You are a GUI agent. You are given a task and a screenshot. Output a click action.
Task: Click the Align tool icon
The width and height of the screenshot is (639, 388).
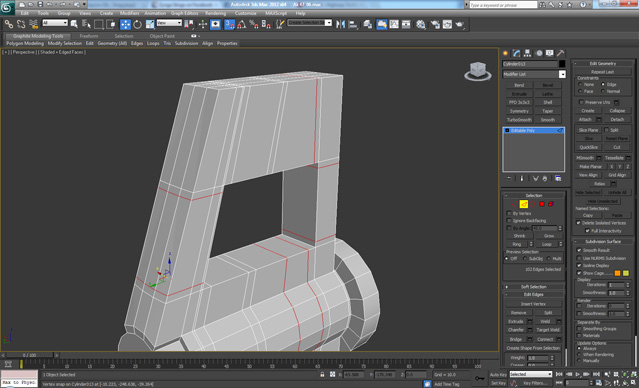coord(353,24)
